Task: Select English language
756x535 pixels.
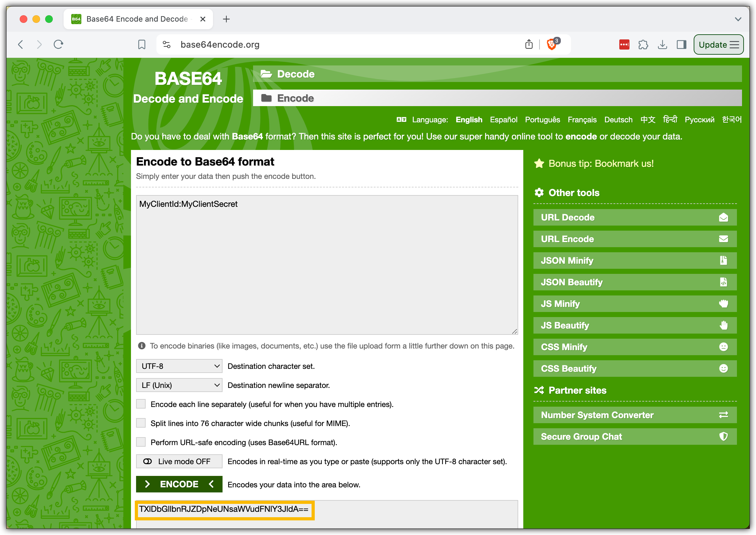Action: coord(469,119)
